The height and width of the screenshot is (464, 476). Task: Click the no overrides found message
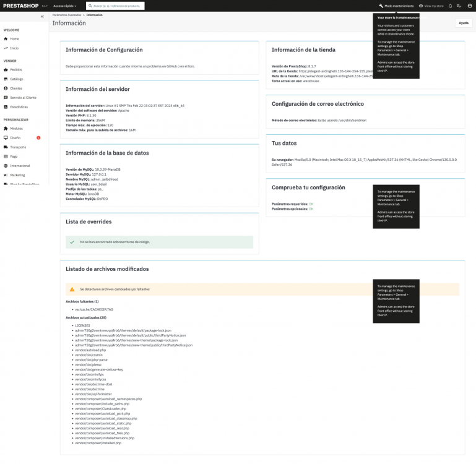(159, 242)
